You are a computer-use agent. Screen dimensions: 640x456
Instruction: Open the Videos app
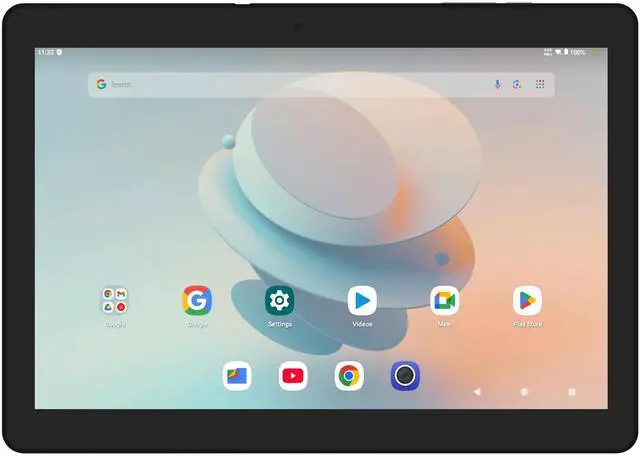pyautogui.click(x=362, y=300)
